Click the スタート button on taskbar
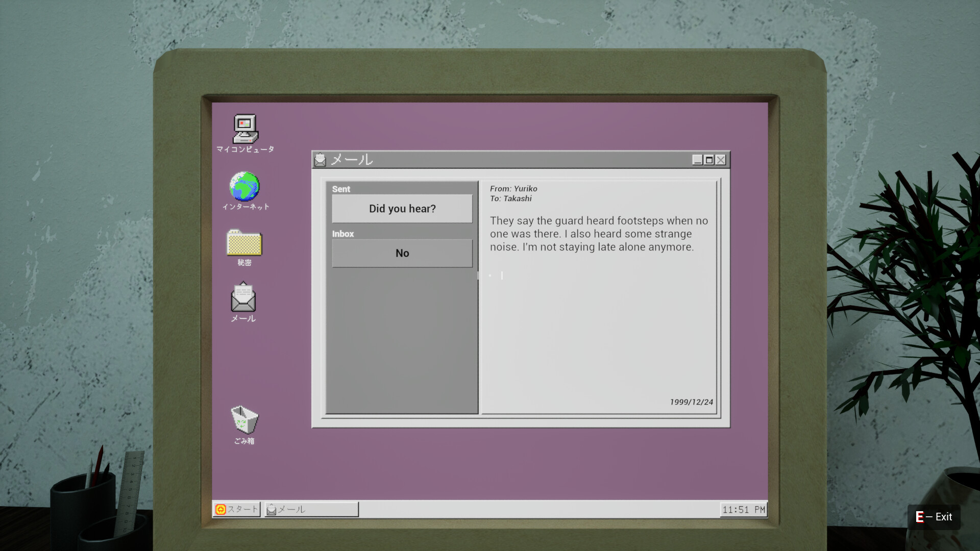 (x=236, y=509)
